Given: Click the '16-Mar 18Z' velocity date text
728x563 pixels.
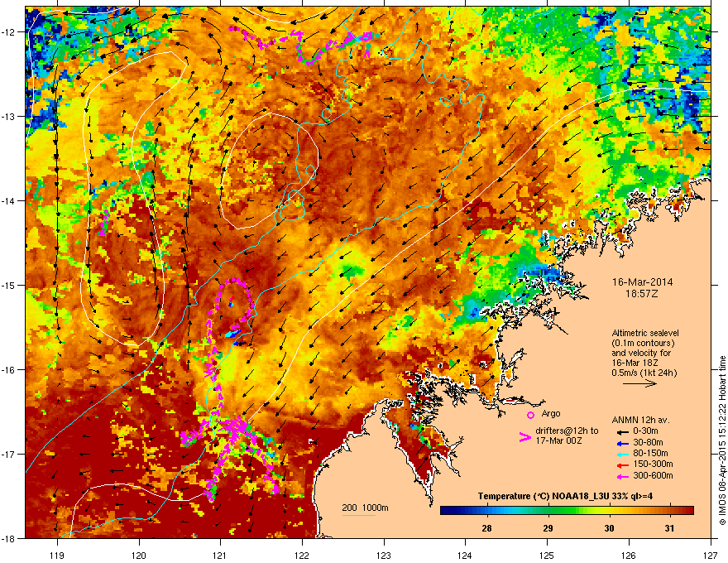Looking at the screenshot, I should (634, 363).
